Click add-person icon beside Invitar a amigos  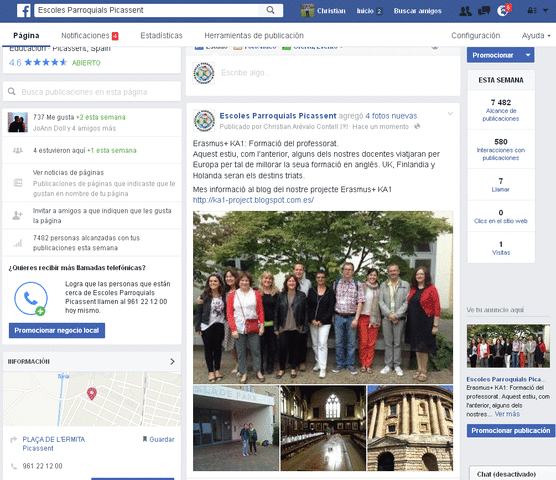(17, 215)
